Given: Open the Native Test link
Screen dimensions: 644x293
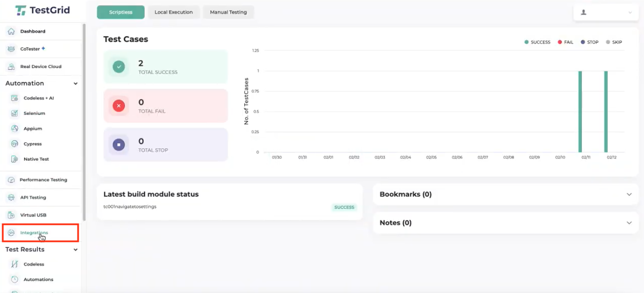Looking at the screenshot, I should pos(36,159).
